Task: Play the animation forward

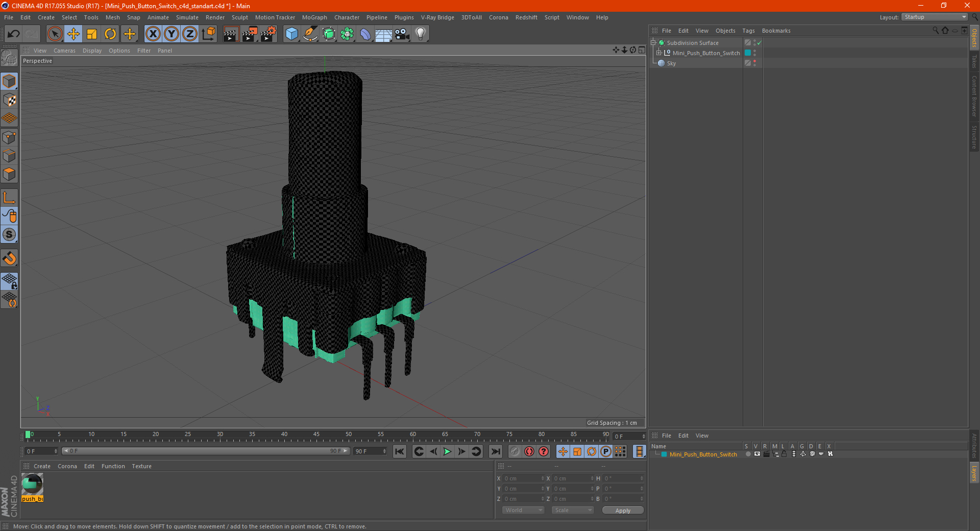Action: point(447,451)
